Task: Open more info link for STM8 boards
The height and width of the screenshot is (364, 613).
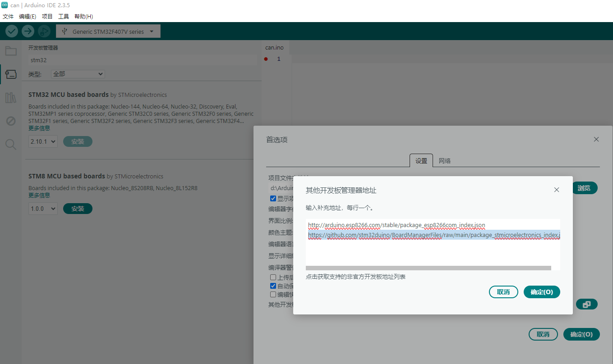Action: (x=39, y=195)
